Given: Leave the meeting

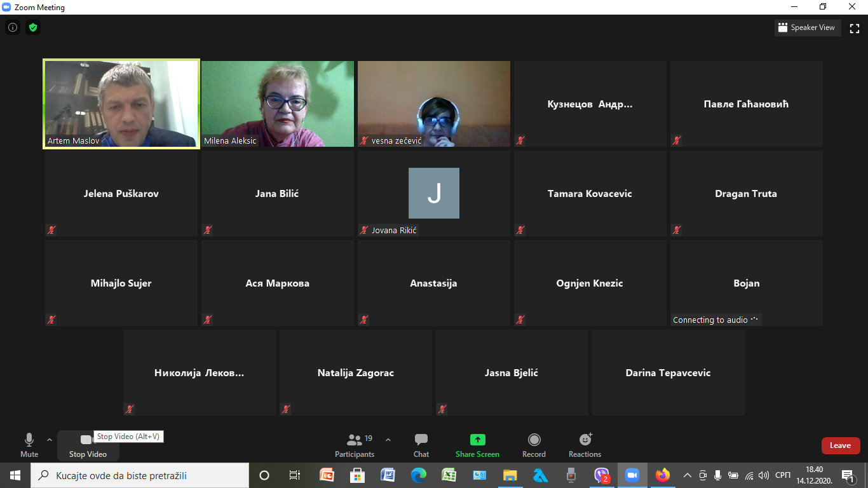Looking at the screenshot, I should [840, 445].
